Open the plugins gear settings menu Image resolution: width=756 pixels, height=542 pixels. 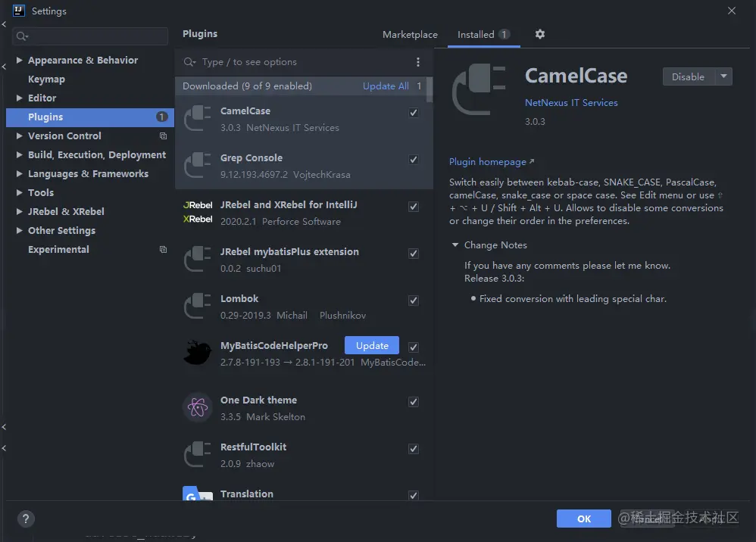coord(540,34)
